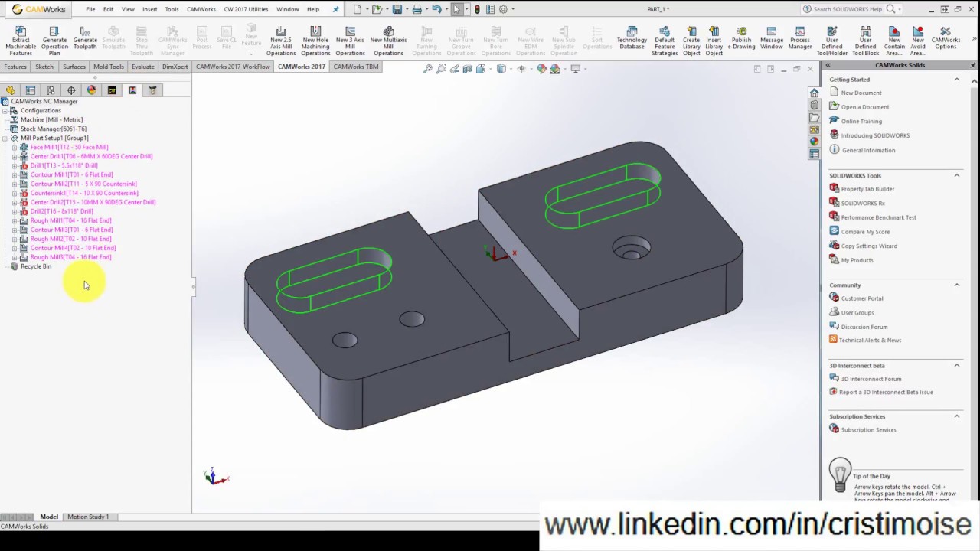Open CAMWorks Options
The height and width of the screenshot is (551, 980).
click(x=946, y=37)
